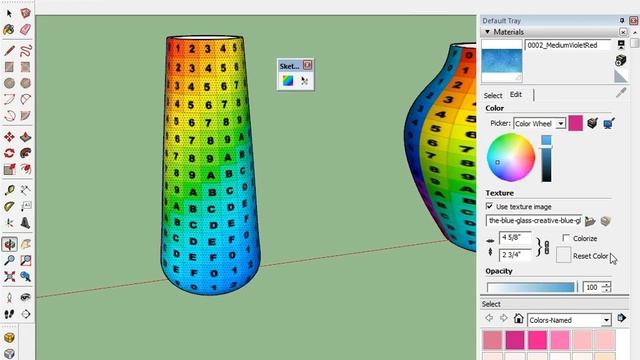Viewport: 640px width, 360px height.
Task: Go to the materials Home library
Action: point(518,318)
